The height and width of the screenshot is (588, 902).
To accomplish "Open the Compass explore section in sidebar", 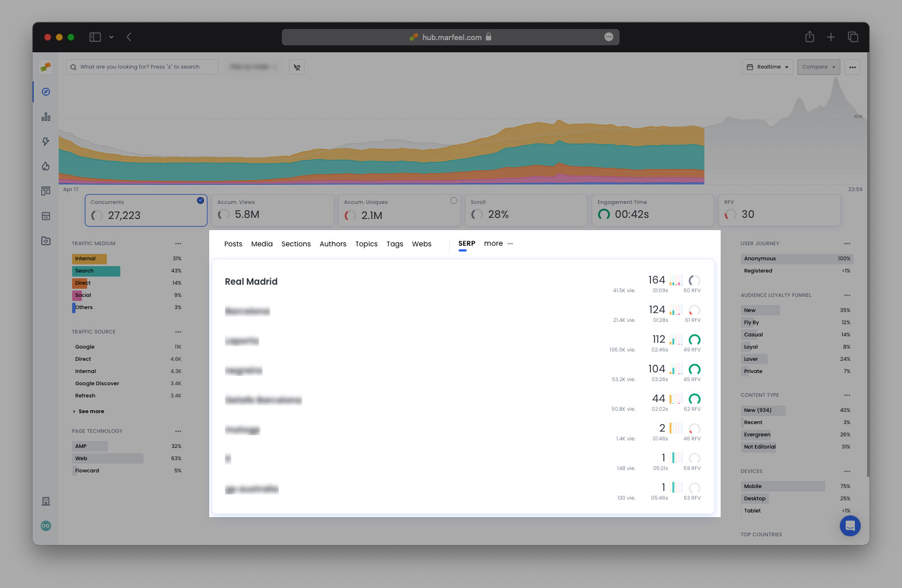I will [x=45, y=92].
